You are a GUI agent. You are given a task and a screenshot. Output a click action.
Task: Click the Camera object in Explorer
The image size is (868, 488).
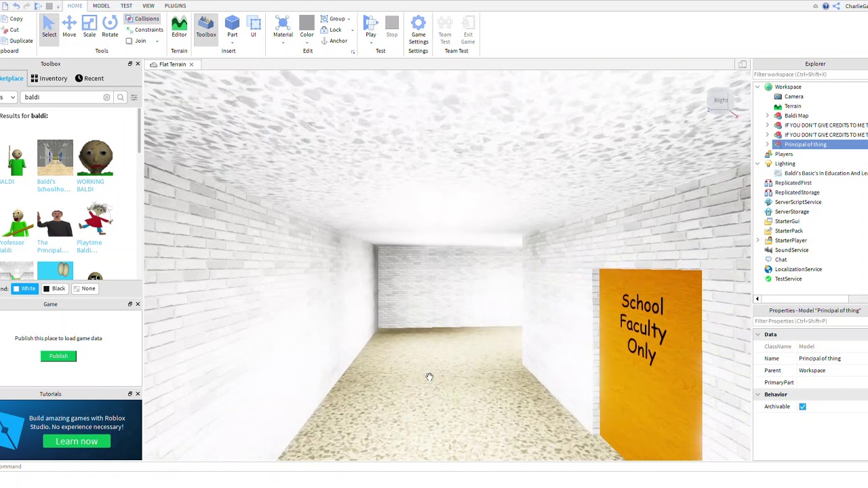[x=793, y=96]
